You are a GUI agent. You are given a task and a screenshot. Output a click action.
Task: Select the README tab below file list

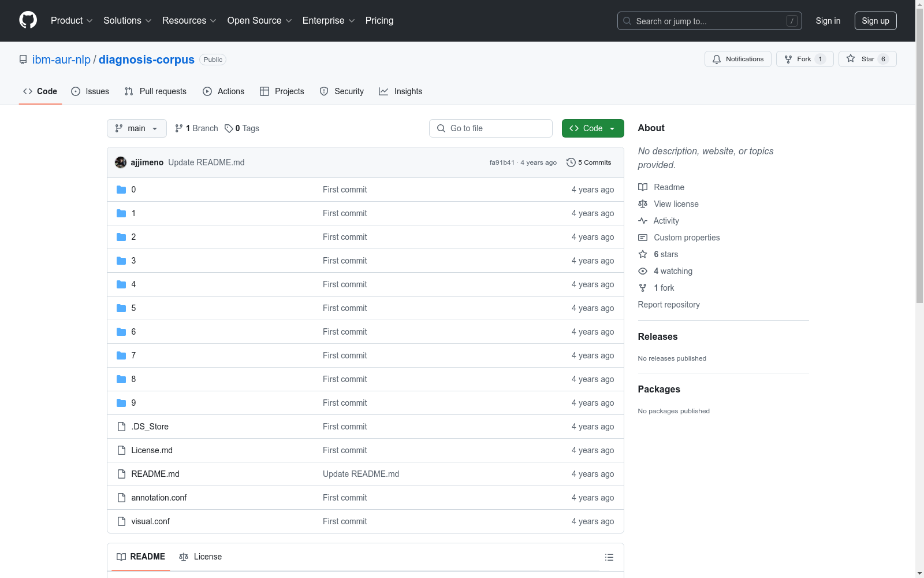(141, 557)
